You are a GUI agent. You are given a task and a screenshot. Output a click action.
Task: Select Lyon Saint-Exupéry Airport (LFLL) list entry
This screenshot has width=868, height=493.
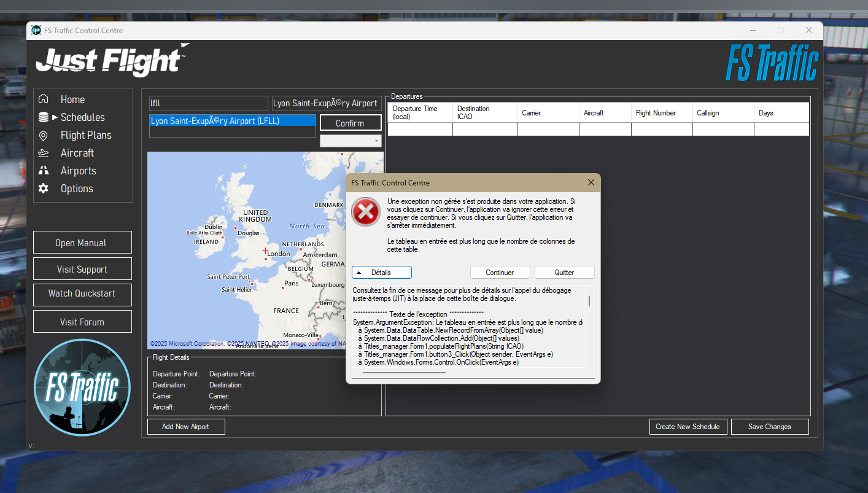pyautogui.click(x=233, y=121)
